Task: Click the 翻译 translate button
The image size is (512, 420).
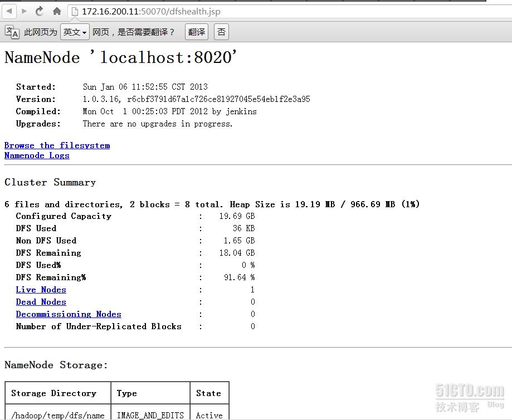Action: 197,32
